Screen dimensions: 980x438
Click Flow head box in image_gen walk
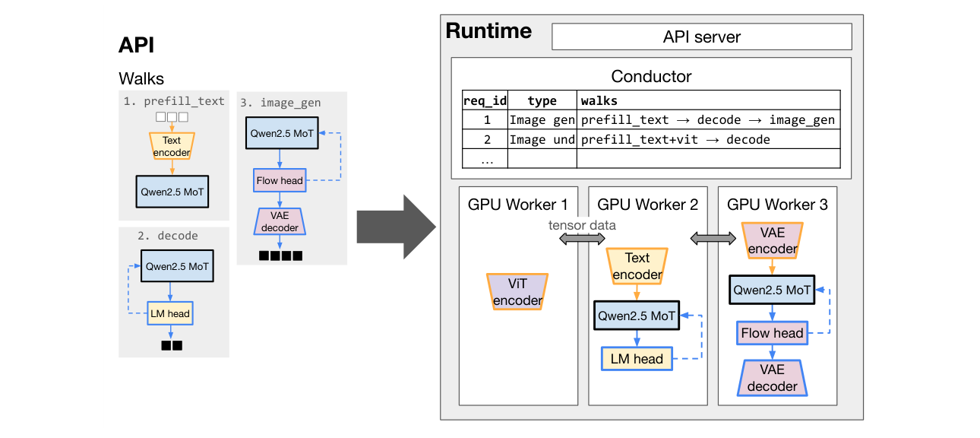click(x=280, y=180)
